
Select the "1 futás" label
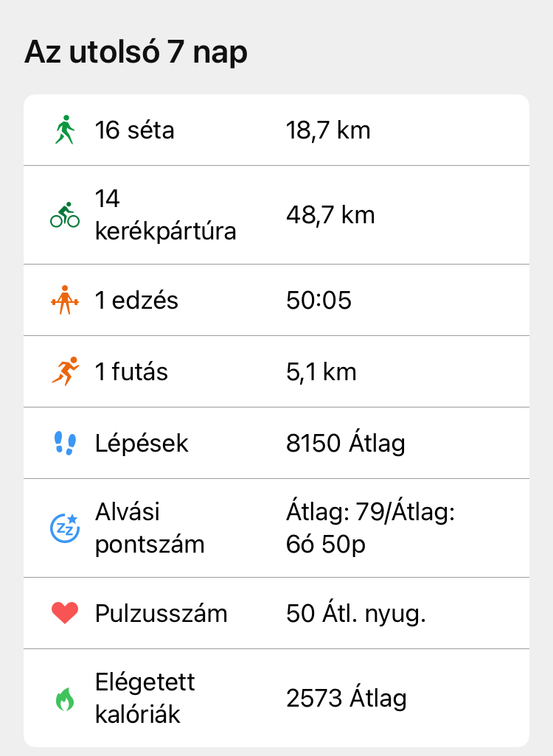click(x=131, y=371)
